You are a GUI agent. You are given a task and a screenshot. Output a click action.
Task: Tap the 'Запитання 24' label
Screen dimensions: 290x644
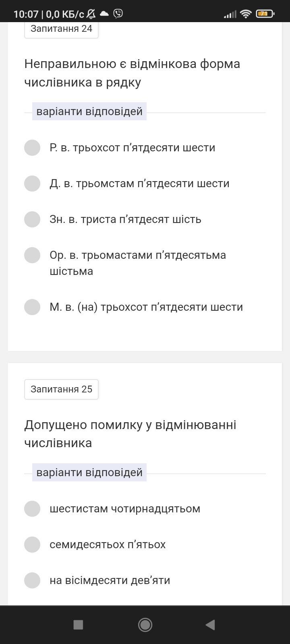[x=61, y=29]
